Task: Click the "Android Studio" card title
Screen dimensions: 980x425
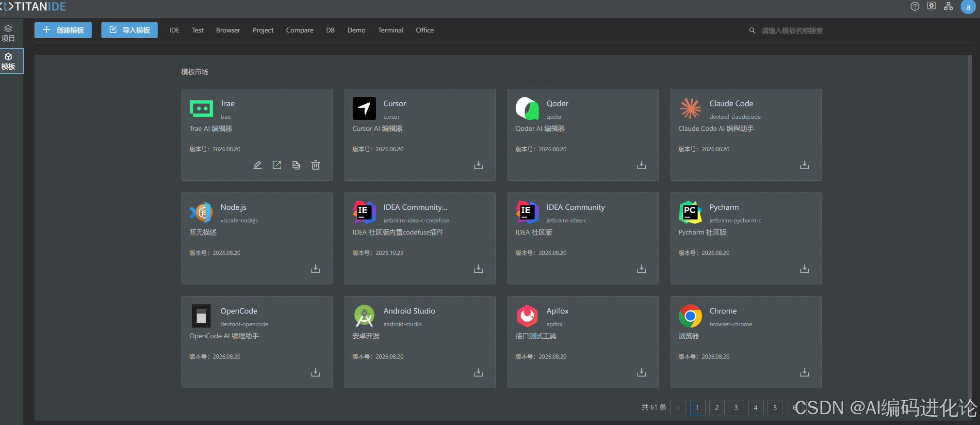Action: (x=409, y=311)
